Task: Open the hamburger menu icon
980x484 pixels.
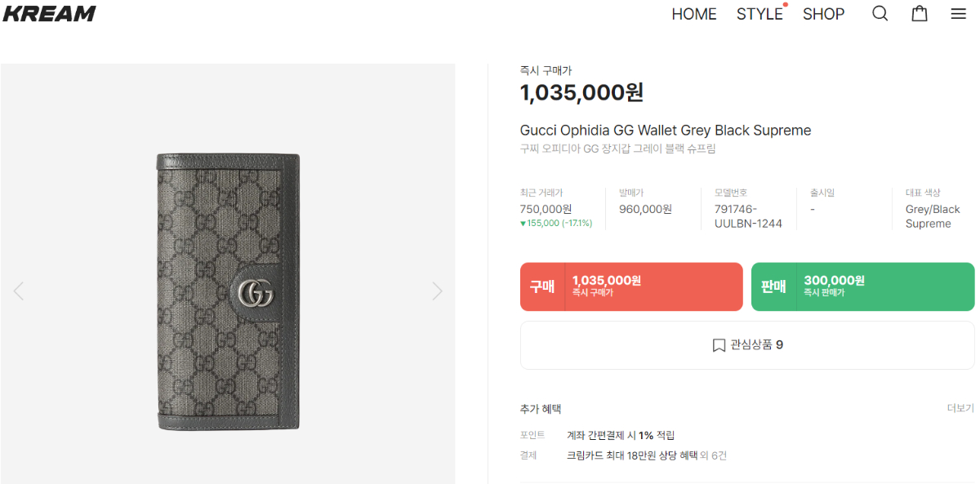Action: 959,14
